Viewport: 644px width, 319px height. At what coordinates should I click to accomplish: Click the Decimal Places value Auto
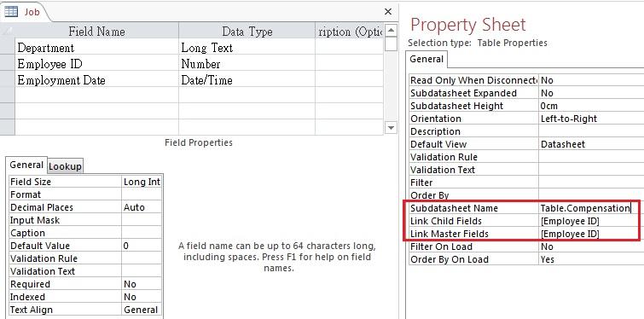click(x=142, y=207)
